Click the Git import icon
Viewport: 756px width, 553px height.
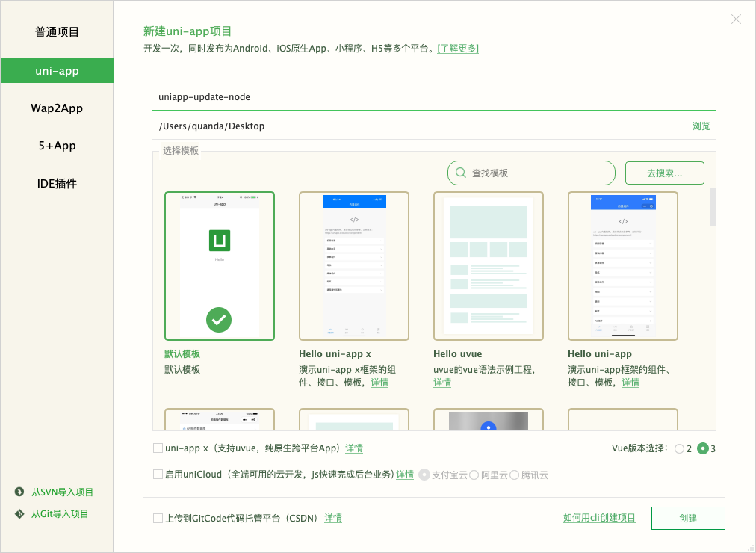[19, 514]
